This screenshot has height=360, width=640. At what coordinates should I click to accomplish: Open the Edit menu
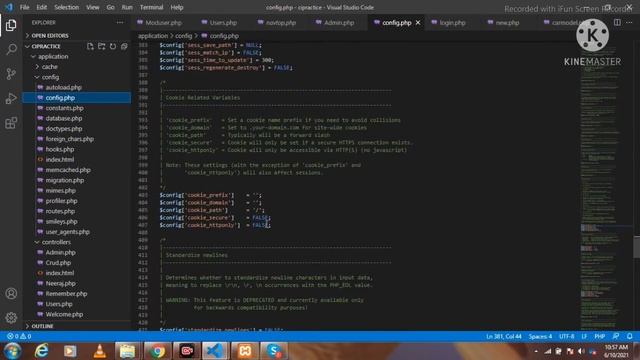tap(42, 7)
